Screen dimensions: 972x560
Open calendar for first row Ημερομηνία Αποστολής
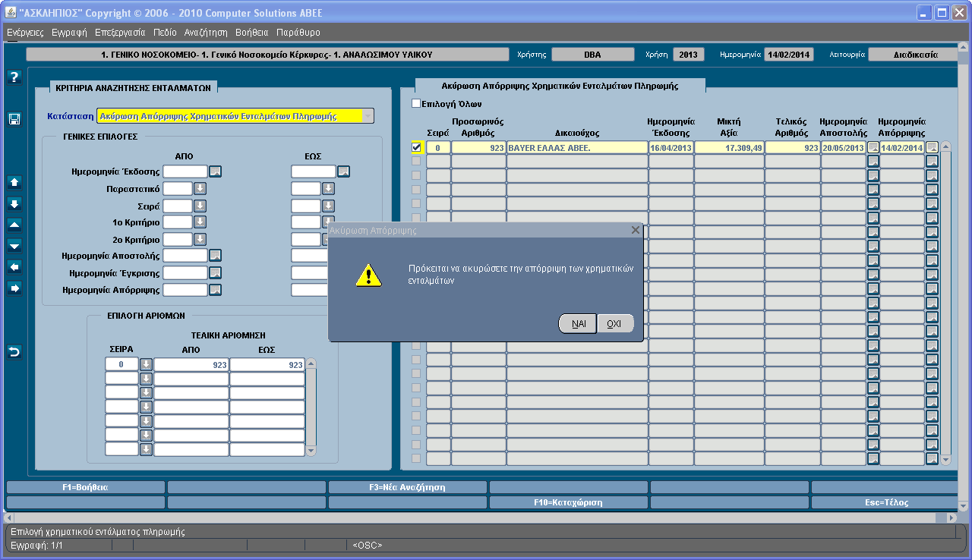click(x=873, y=148)
